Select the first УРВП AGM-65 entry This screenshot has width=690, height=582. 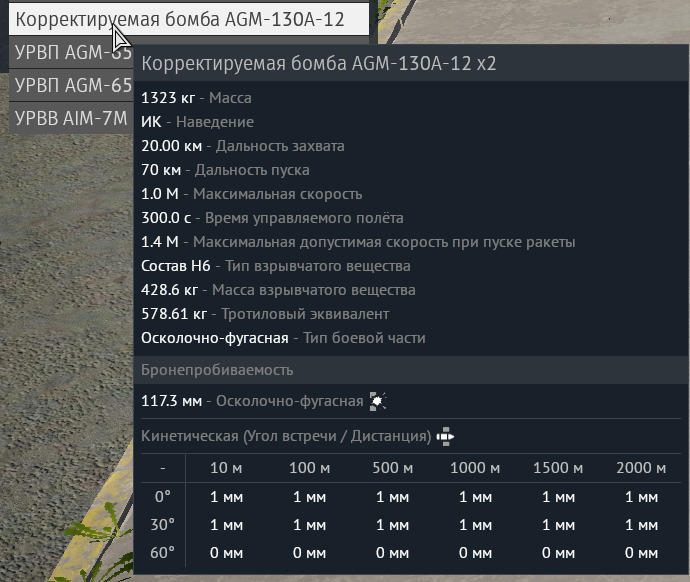coord(71,52)
